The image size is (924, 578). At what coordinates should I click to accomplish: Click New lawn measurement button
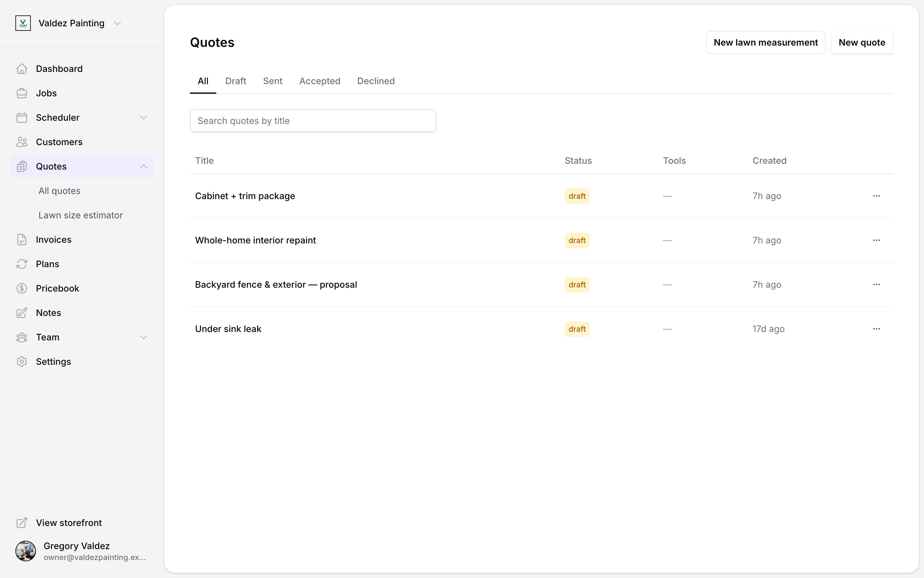pos(766,42)
